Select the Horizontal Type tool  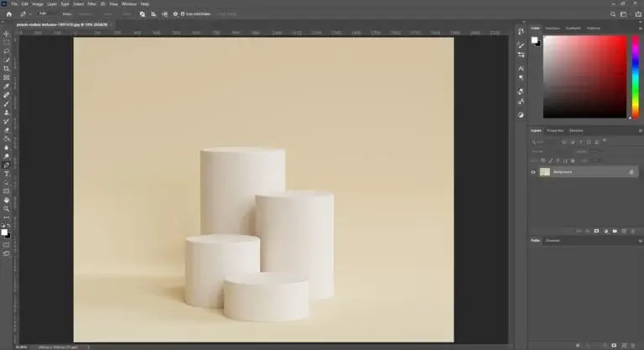tap(7, 174)
